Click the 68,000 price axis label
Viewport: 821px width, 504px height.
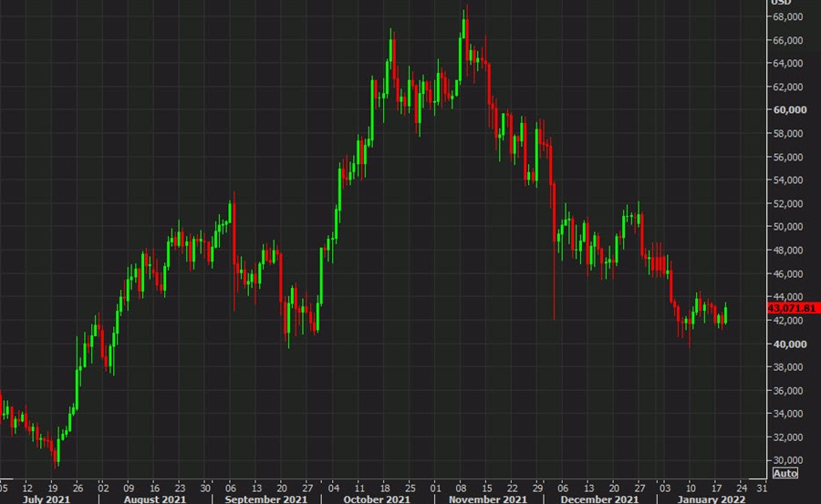(x=786, y=17)
